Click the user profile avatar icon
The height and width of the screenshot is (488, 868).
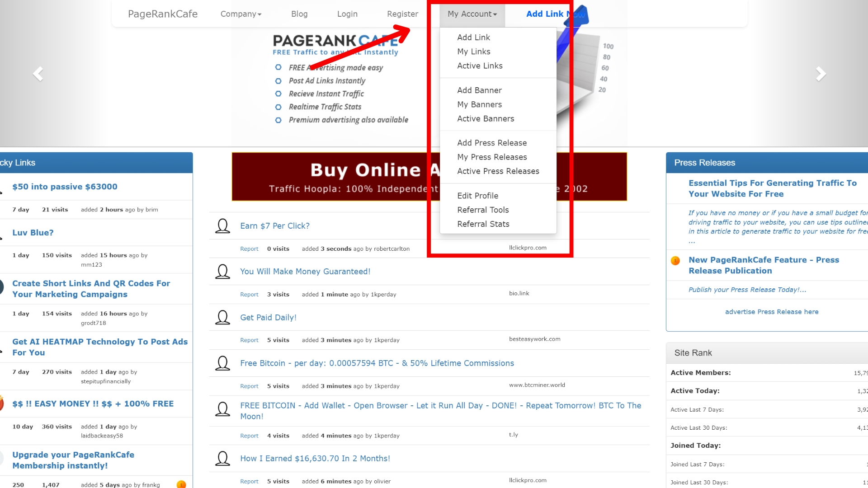(222, 225)
